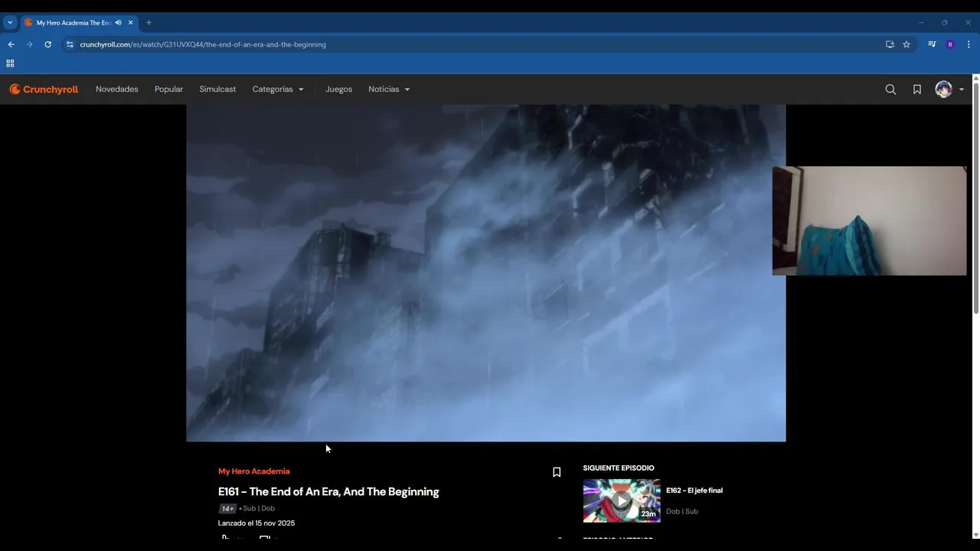Click the address bar URL field
Image resolution: width=980 pixels, height=551 pixels.
tap(475, 44)
